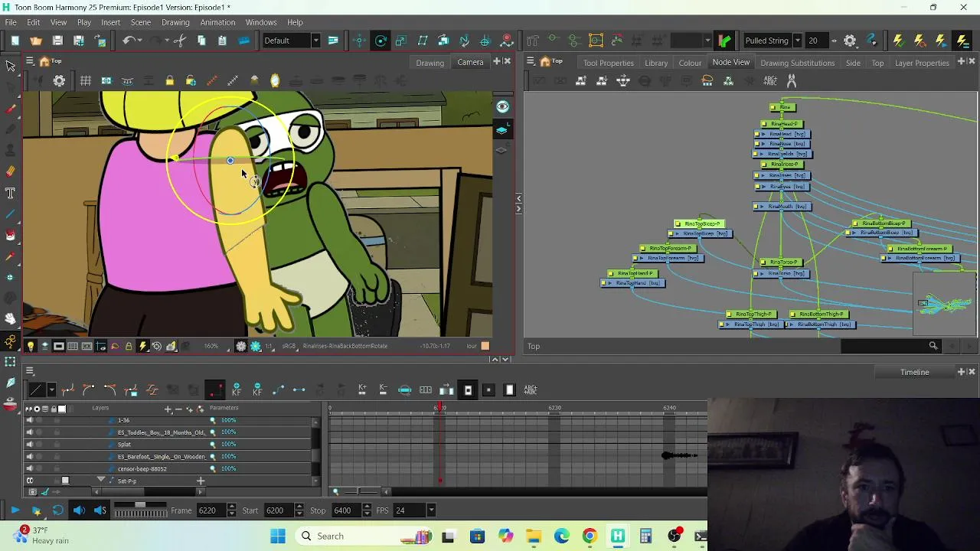Click the ABC rename icon in Node View toolbar
980x551 pixels.
pos(770,80)
